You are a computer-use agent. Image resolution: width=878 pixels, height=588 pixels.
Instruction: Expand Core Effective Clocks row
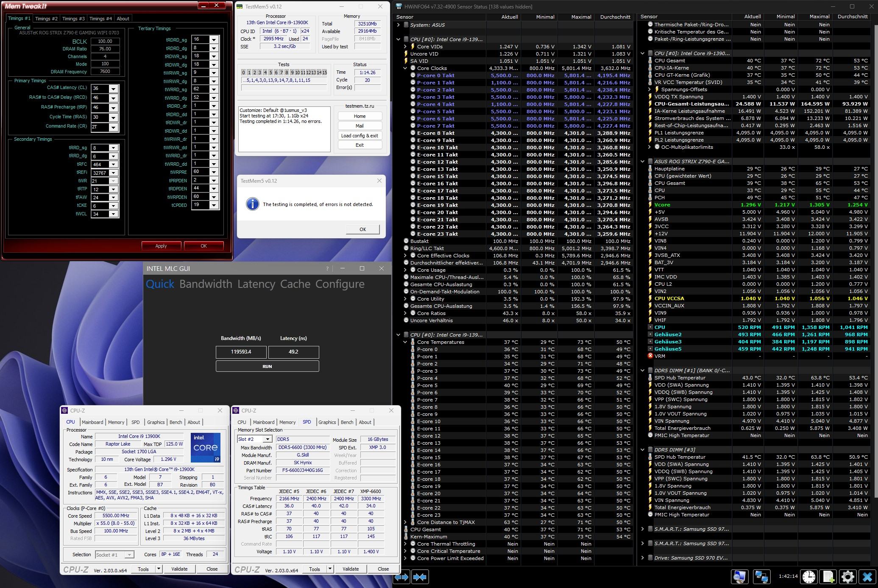pos(405,256)
